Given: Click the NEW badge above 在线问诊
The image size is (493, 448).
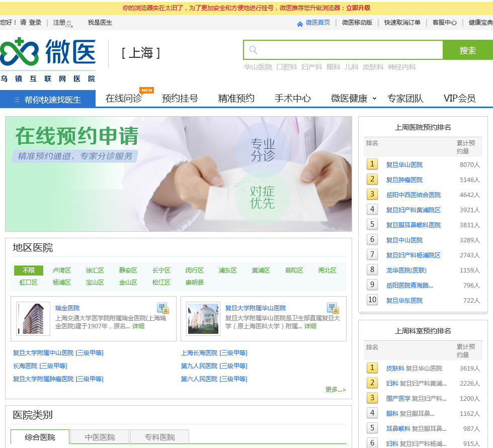Looking at the screenshot, I should point(146,91).
